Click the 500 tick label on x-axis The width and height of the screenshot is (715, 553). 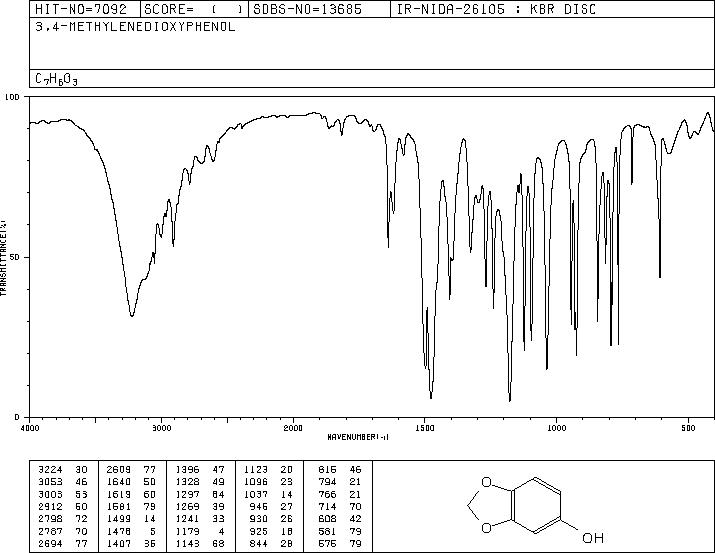click(x=688, y=428)
